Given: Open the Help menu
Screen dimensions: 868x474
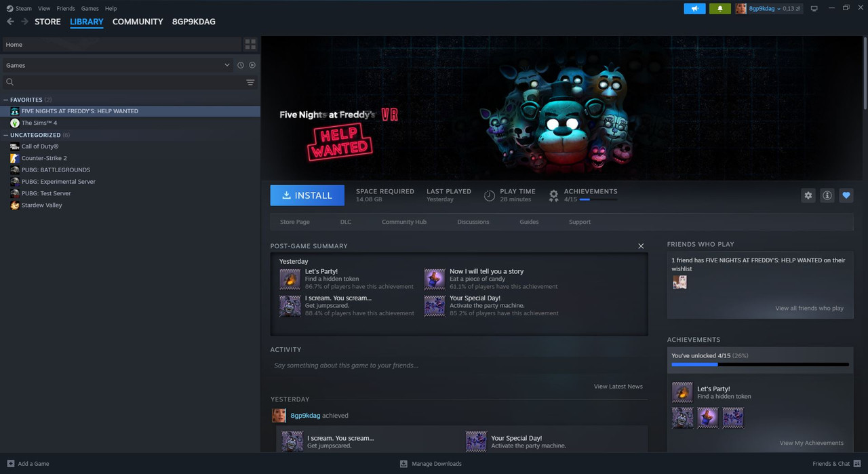Looking at the screenshot, I should (111, 8).
